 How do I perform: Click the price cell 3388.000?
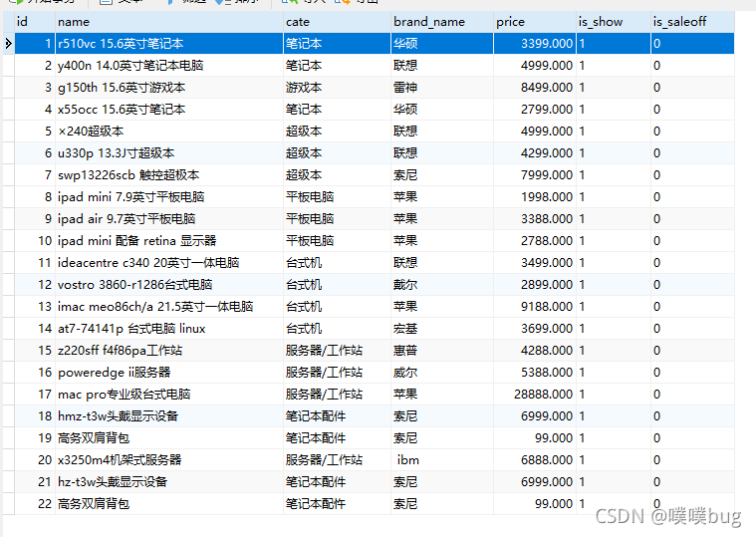534,219
